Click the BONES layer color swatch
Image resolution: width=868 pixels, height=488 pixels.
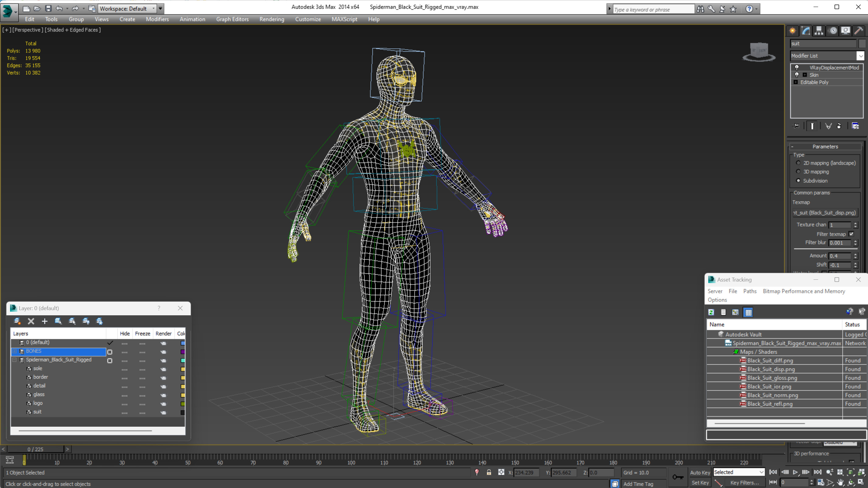(x=183, y=351)
